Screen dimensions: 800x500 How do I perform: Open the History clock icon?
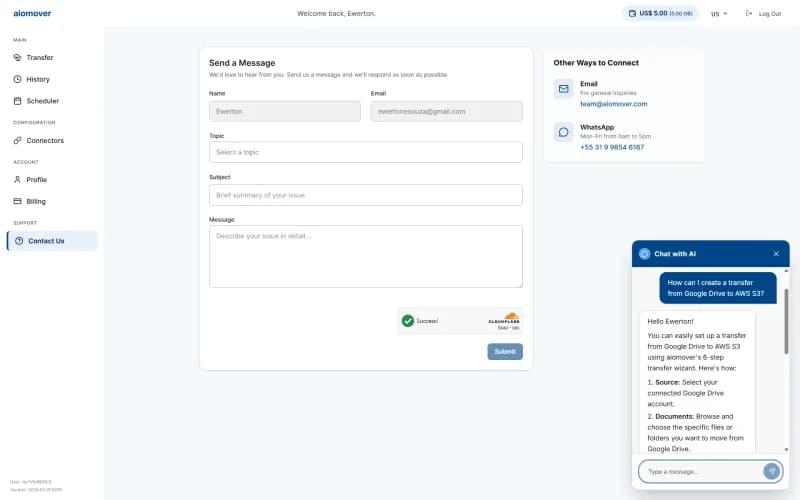pyautogui.click(x=17, y=79)
